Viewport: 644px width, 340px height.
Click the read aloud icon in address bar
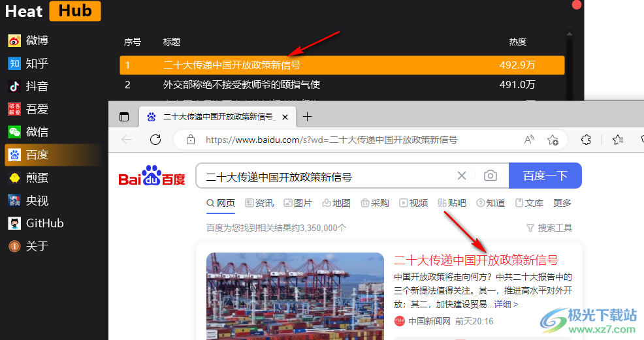point(529,140)
